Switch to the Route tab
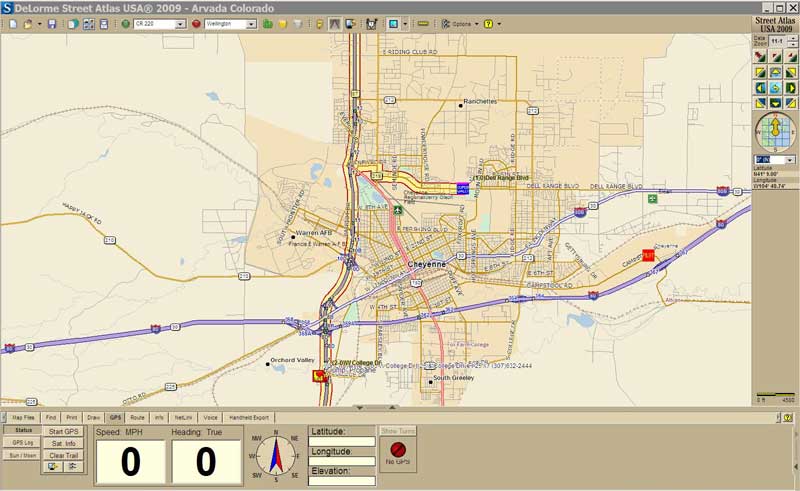 [137, 416]
